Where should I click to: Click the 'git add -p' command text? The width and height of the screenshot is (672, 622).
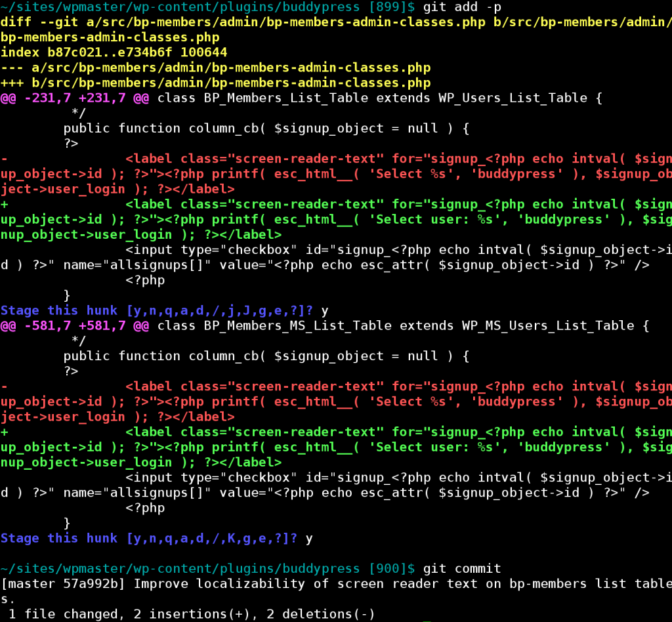[x=462, y=7]
